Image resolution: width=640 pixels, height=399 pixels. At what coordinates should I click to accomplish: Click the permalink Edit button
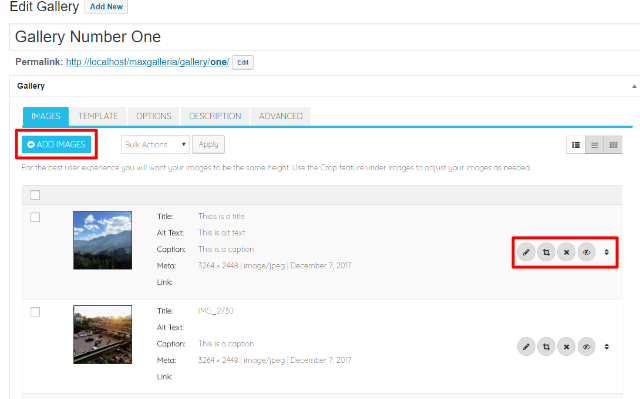click(x=243, y=62)
